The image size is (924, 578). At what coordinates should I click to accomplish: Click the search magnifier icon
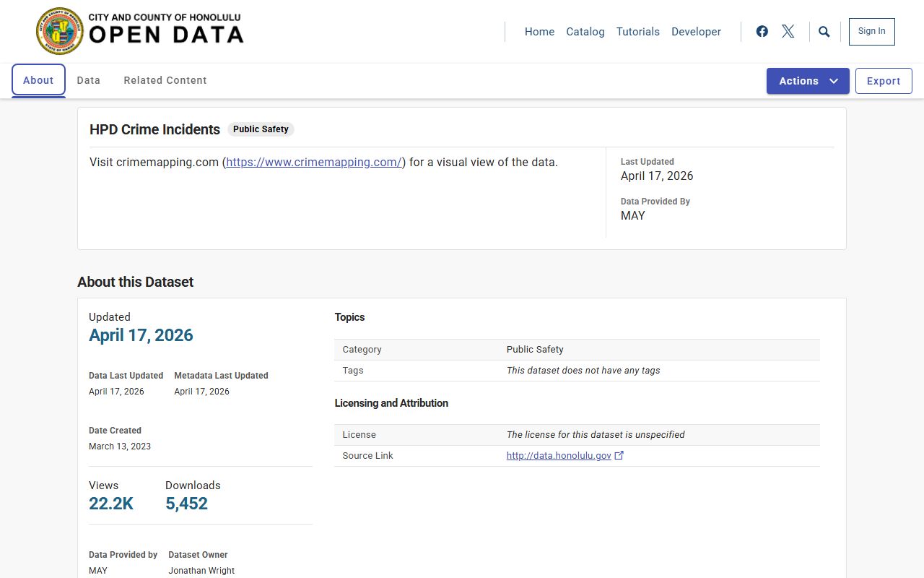point(824,32)
